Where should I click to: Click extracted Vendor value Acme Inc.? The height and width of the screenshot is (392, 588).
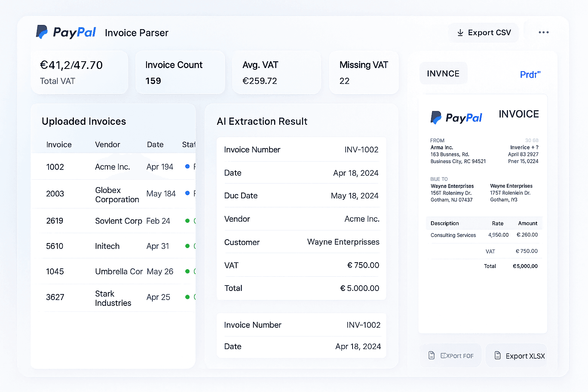362,219
